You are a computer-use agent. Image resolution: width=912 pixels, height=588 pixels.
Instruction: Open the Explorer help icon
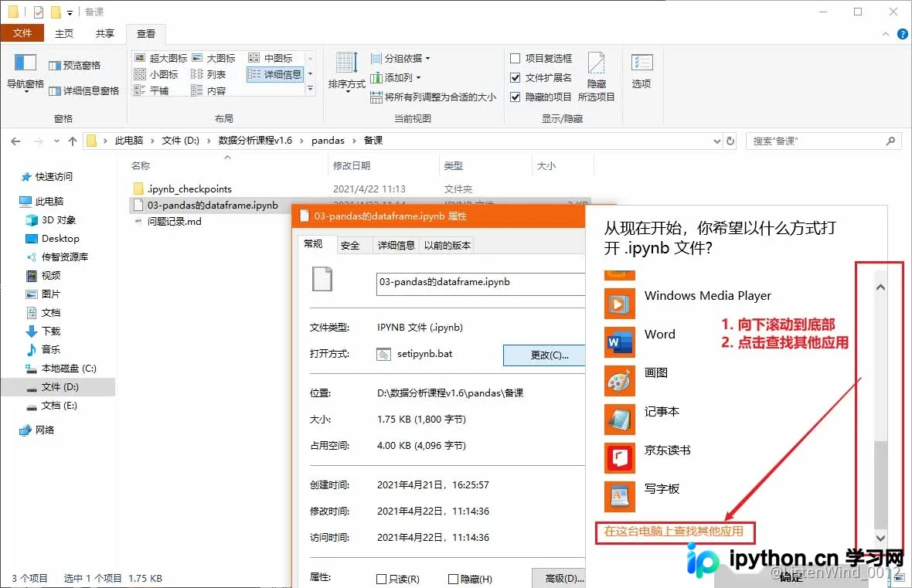point(902,34)
